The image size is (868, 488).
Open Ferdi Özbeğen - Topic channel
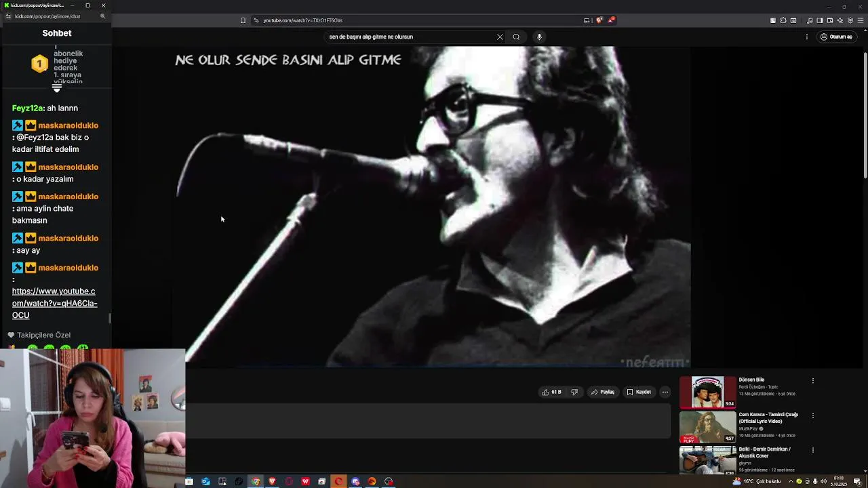[x=758, y=387]
